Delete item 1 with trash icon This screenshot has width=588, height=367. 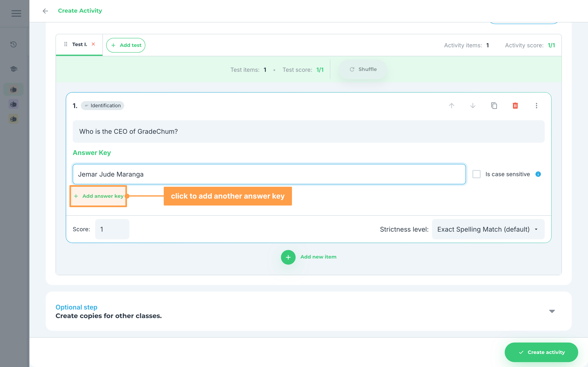515,106
